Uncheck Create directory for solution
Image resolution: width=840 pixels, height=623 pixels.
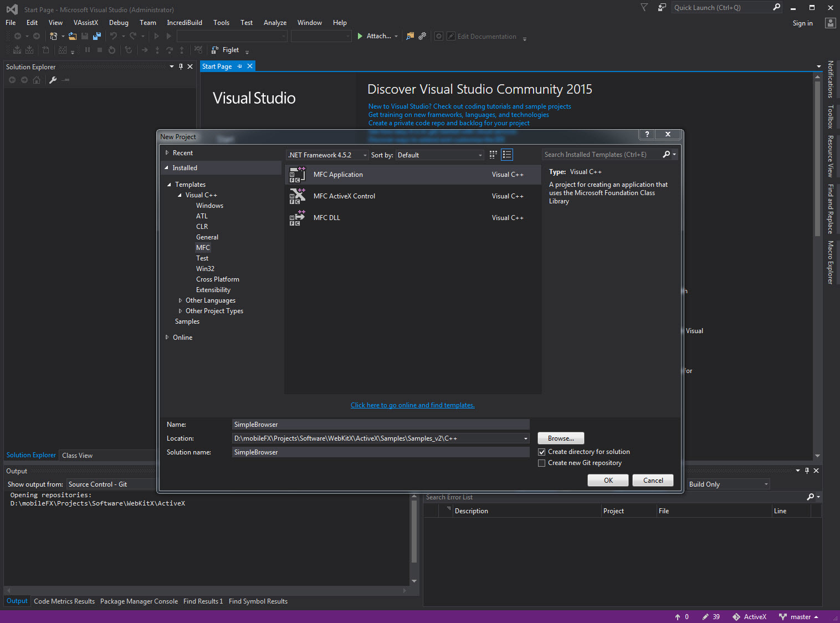[x=541, y=452]
